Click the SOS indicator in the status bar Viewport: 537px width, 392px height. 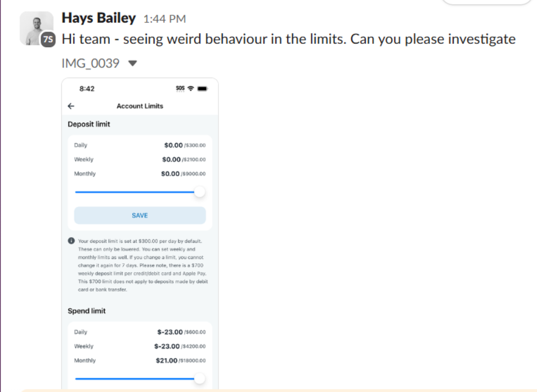click(x=180, y=89)
